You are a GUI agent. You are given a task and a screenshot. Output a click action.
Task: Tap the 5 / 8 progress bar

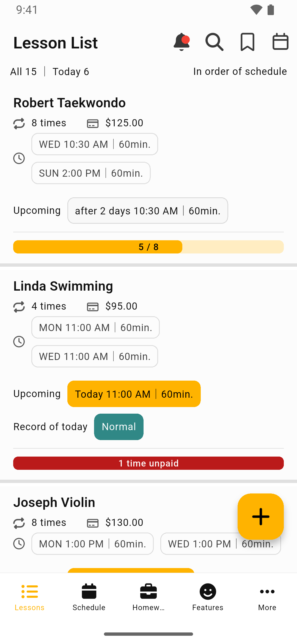(x=148, y=247)
